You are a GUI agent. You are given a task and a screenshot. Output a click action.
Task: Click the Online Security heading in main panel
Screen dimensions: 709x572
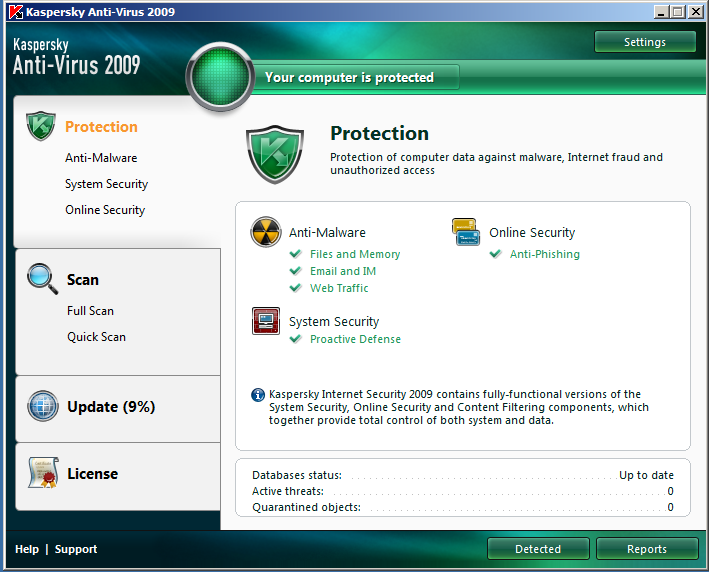[x=532, y=232]
